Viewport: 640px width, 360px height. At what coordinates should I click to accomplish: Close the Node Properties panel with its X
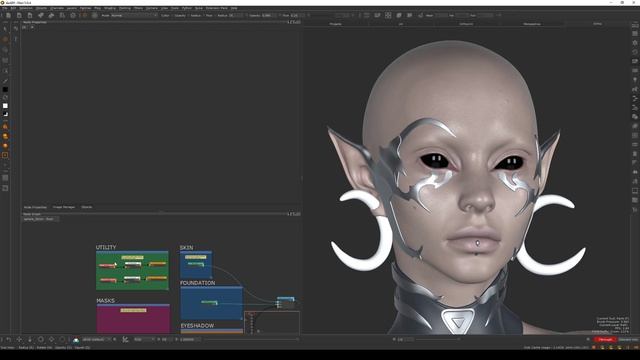tap(299, 22)
